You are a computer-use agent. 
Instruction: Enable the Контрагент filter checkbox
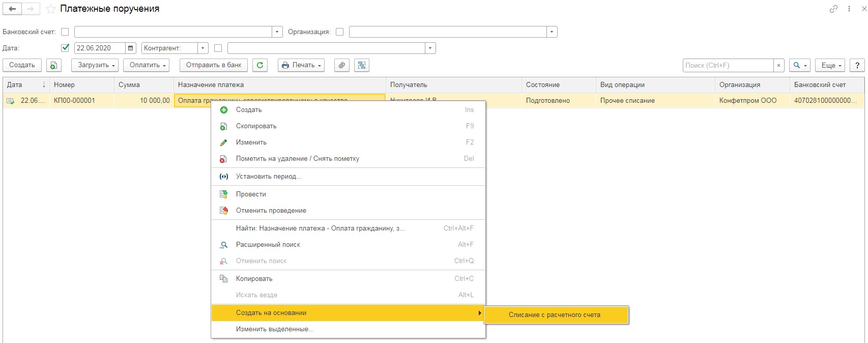tap(218, 48)
